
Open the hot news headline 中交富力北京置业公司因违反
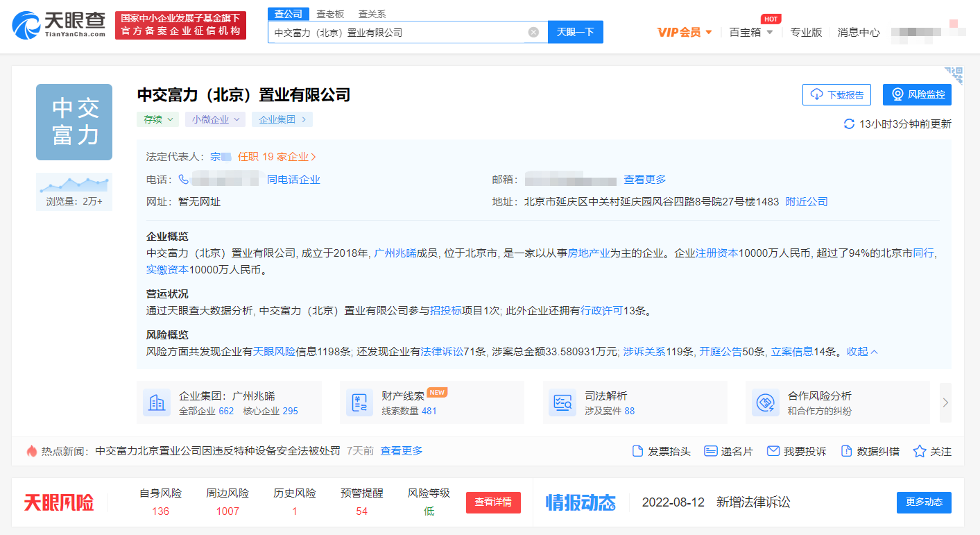pos(218,450)
